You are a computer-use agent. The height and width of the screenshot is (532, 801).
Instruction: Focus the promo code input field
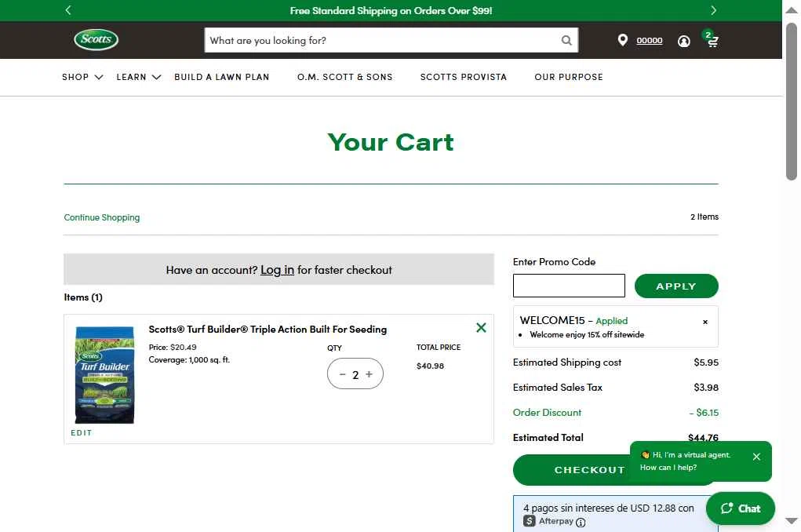(569, 286)
